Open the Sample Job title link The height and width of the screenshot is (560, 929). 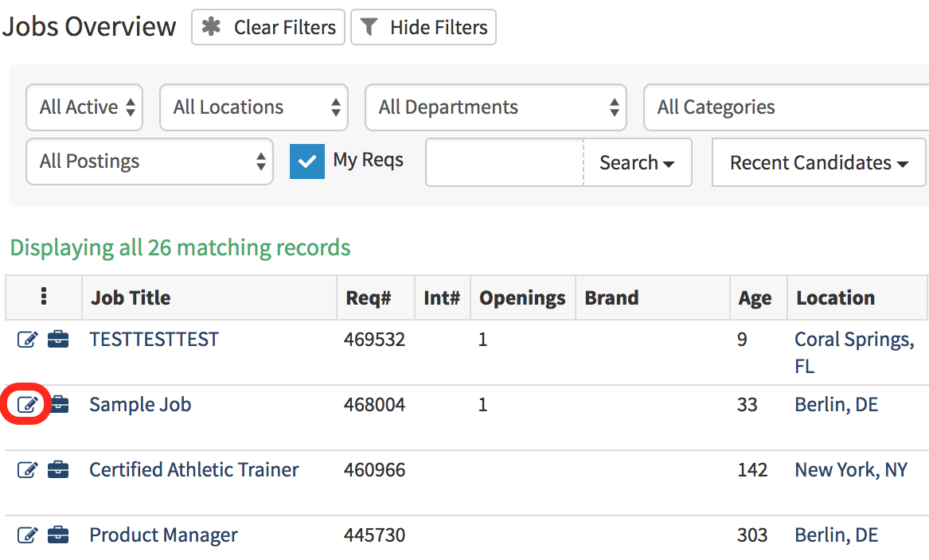(x=140, y=405)
